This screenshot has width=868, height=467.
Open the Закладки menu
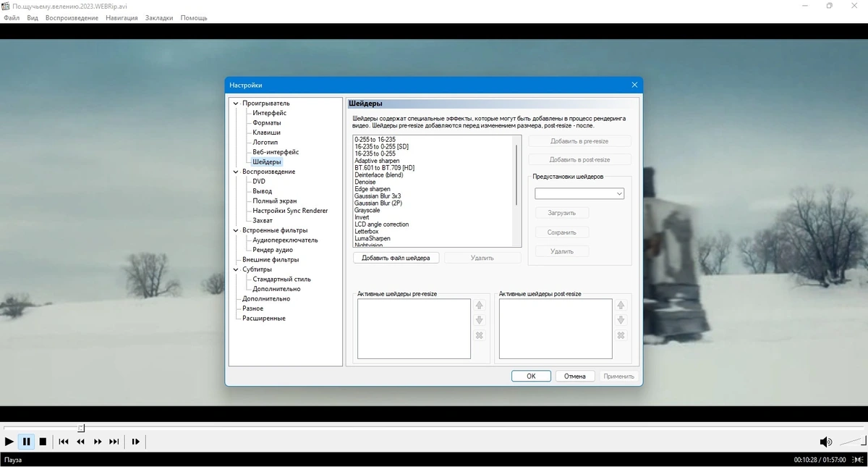pos(159,17)
